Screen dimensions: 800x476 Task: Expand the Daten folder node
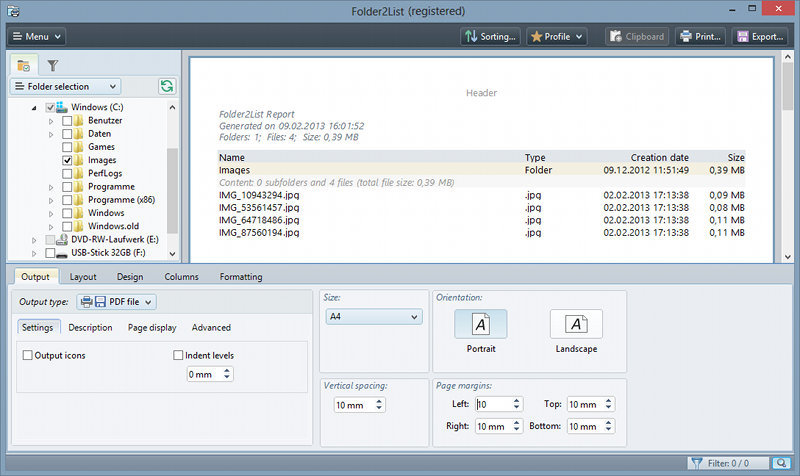(51, 134)
